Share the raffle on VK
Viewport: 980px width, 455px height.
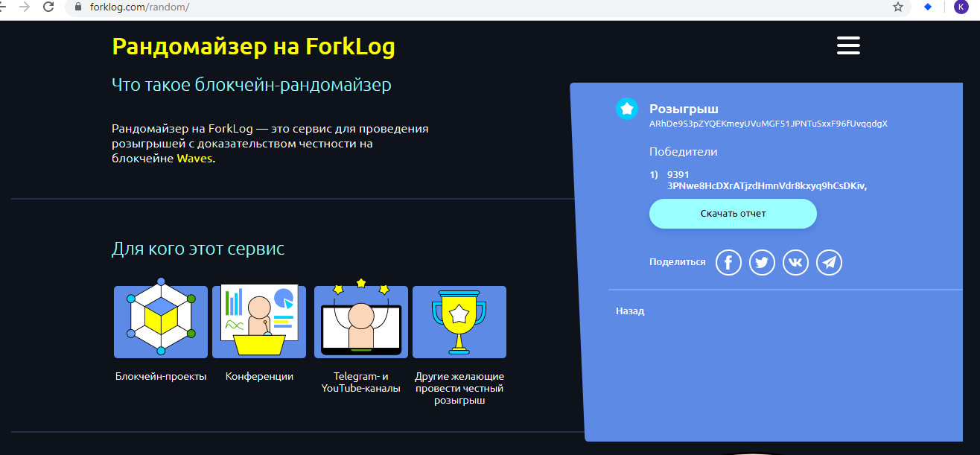795,262
